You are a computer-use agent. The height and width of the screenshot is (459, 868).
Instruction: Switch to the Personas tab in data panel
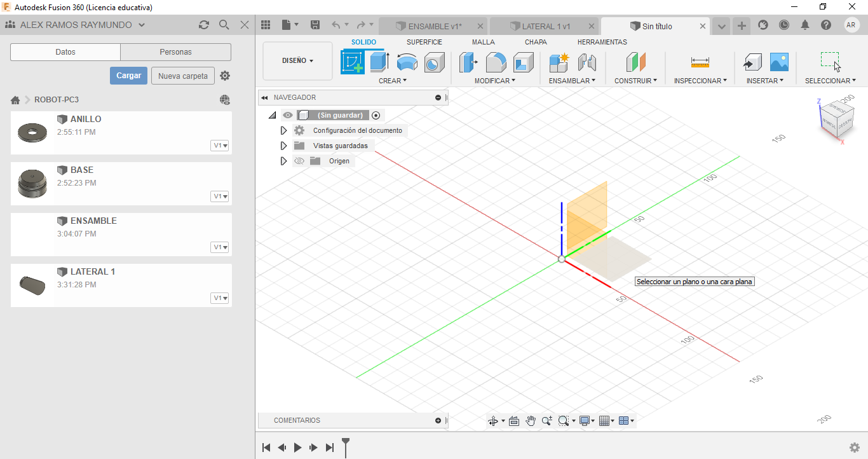[x=175, y=52]
